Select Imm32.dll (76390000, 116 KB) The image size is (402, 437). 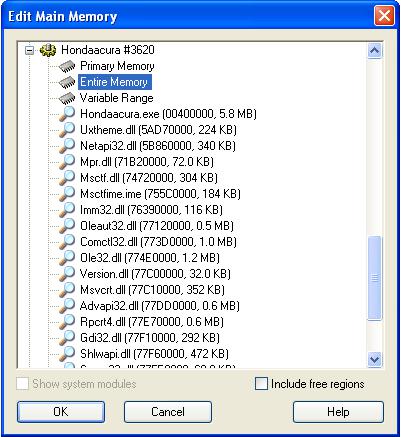151,210
